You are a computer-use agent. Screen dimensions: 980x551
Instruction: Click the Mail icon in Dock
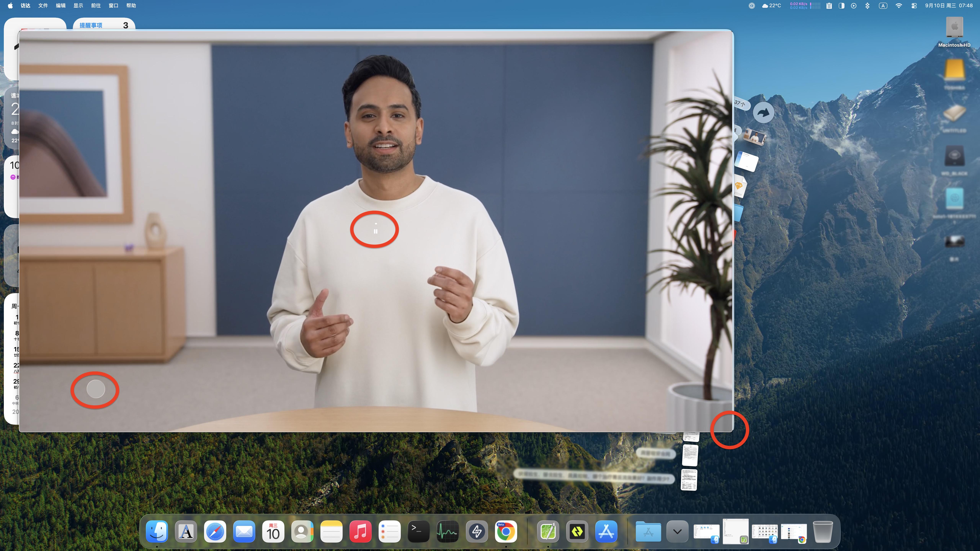(x=244, y=531)
